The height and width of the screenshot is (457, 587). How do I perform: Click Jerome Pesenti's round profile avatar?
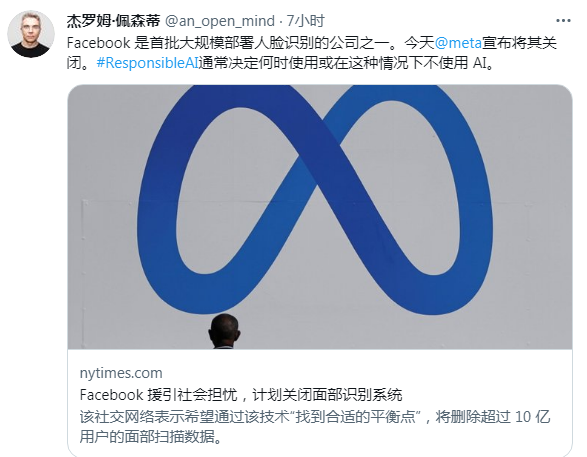pos(31,34)
